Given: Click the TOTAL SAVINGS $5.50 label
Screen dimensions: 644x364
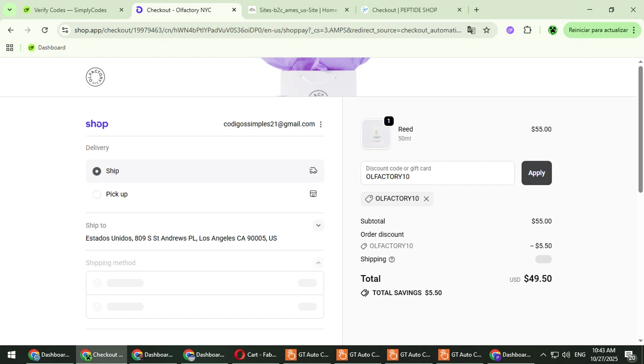Looking at the screenshot, I should (407, 293).
